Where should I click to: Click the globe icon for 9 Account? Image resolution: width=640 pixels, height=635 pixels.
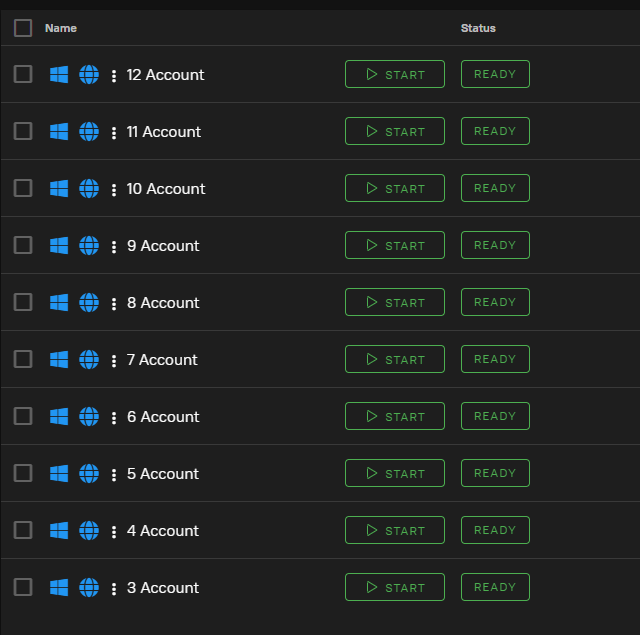click(89, 246)
